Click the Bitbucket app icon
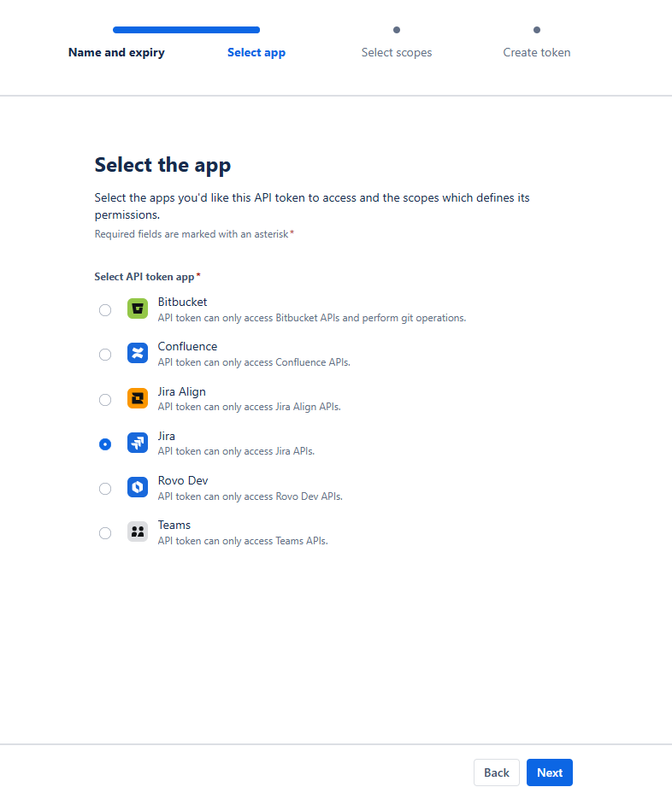The height and width of the screenshot is (793, 672). click(138, 309)
